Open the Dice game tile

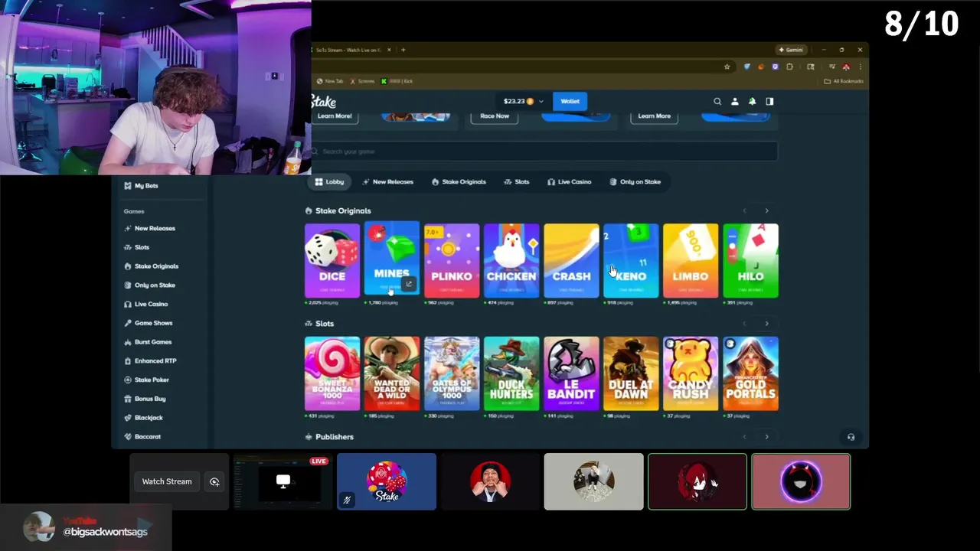coord(332,260)
